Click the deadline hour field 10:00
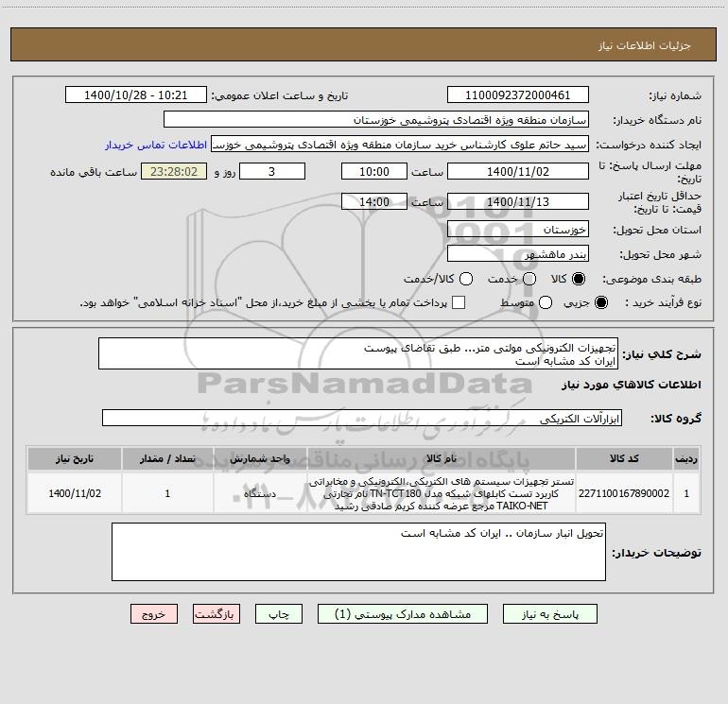 pyautogui.click(x=374, y=171)
